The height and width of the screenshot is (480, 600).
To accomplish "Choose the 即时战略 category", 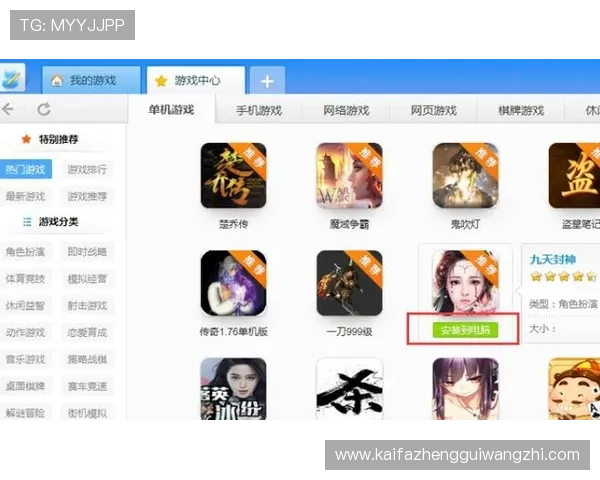I will (87, 252).
